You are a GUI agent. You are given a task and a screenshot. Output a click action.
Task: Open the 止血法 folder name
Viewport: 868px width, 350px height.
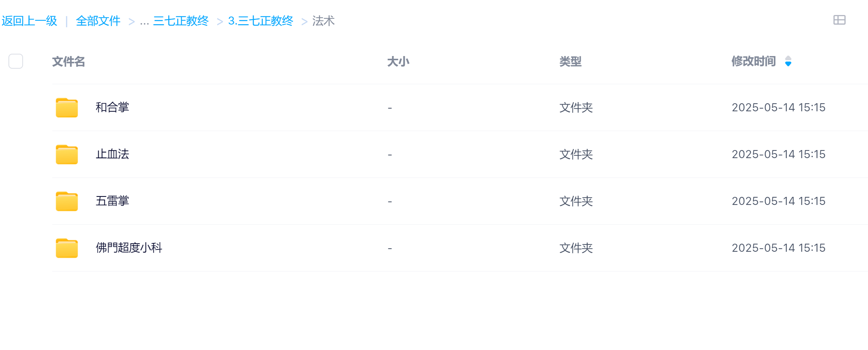pyautogui.click(x=112, y=154)
